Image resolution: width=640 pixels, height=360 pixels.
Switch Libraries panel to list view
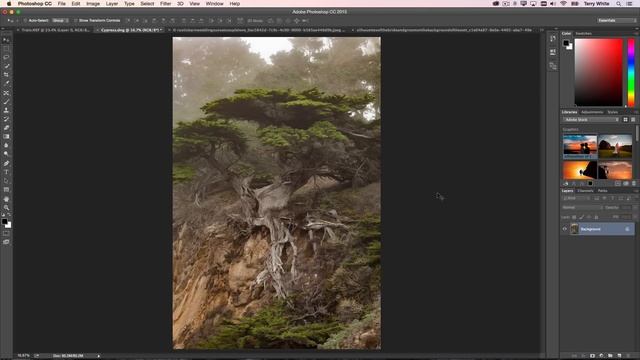[633, 120]
